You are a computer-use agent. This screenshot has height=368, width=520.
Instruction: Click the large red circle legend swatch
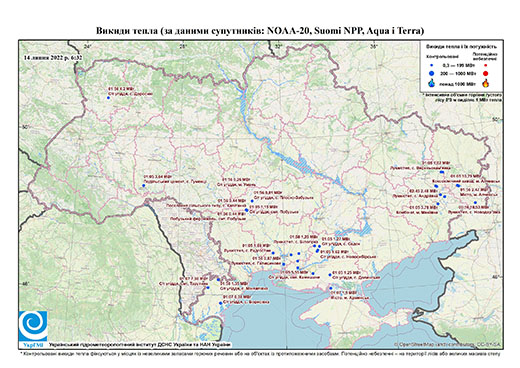pos(486,74)
